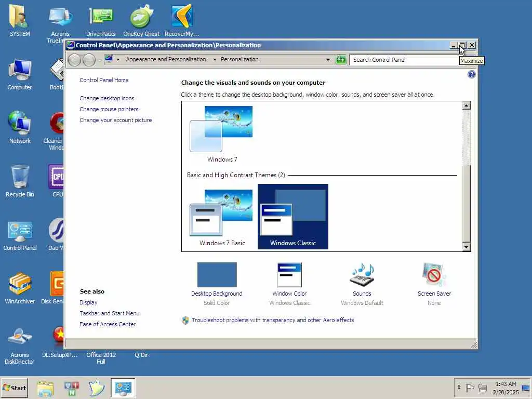This screenshot has height=399, width=532.
Task: Open the Display link under See also
Action: click(88, 302)
